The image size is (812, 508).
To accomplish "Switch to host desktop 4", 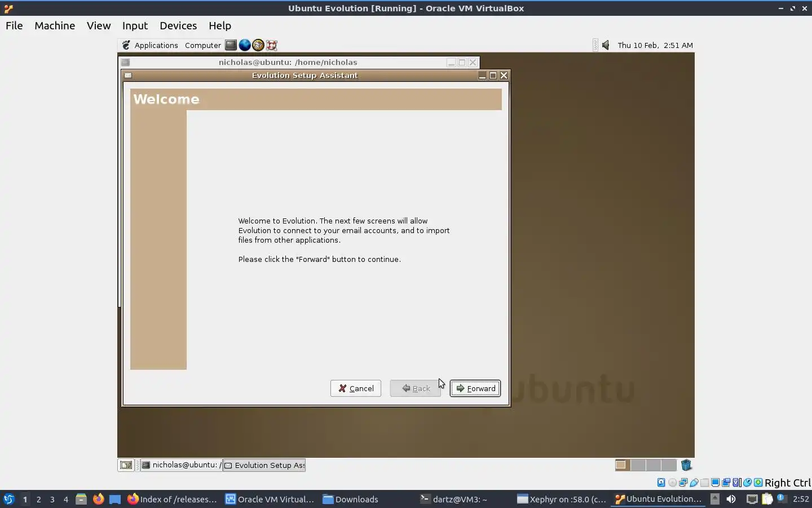I will click(65, 499).
